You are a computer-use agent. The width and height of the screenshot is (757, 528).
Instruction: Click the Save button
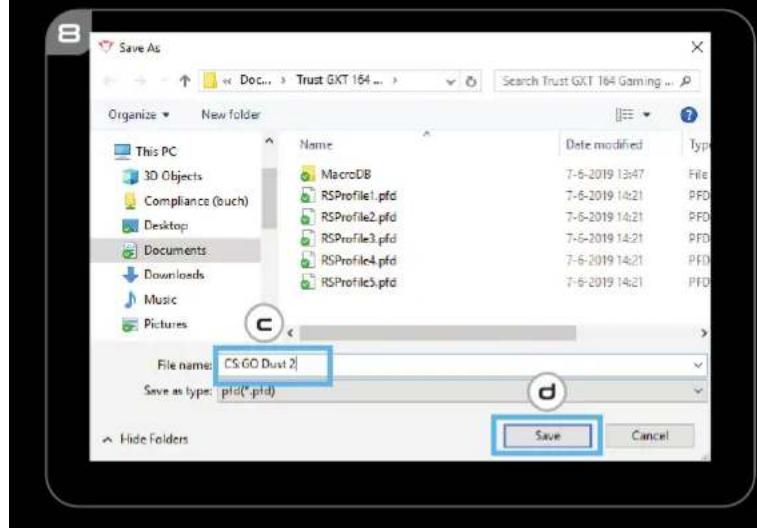[547, 436]
